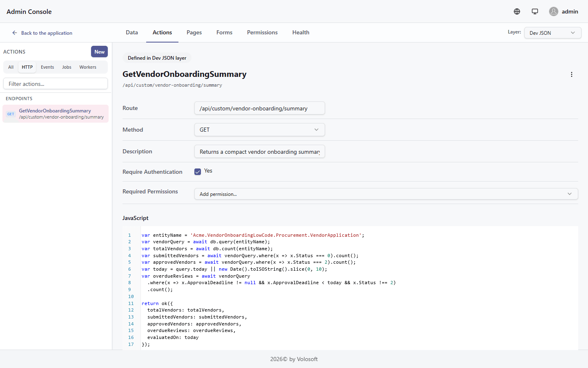The image size is (588, 368).
Task: Click the '.where(x => x.ApprovalDeadline' code line
Action: [272, 283]
